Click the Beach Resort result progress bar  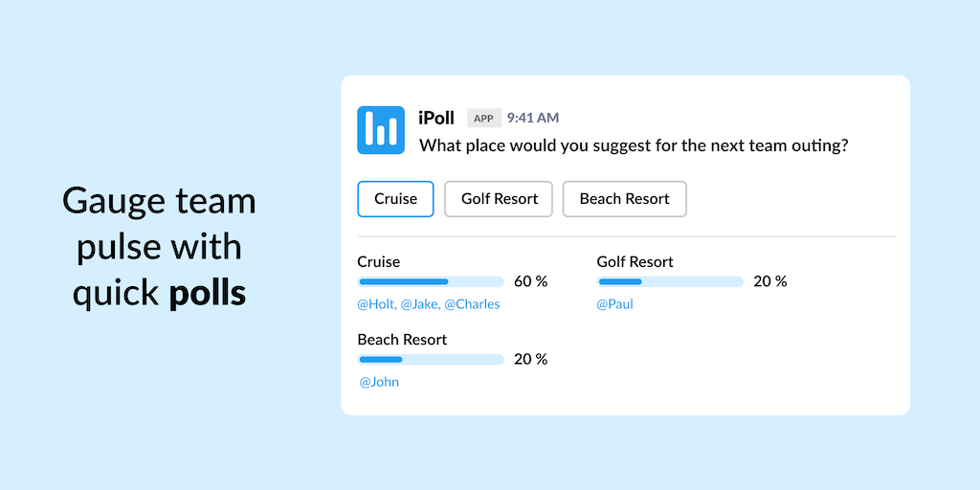pos(431,360)
